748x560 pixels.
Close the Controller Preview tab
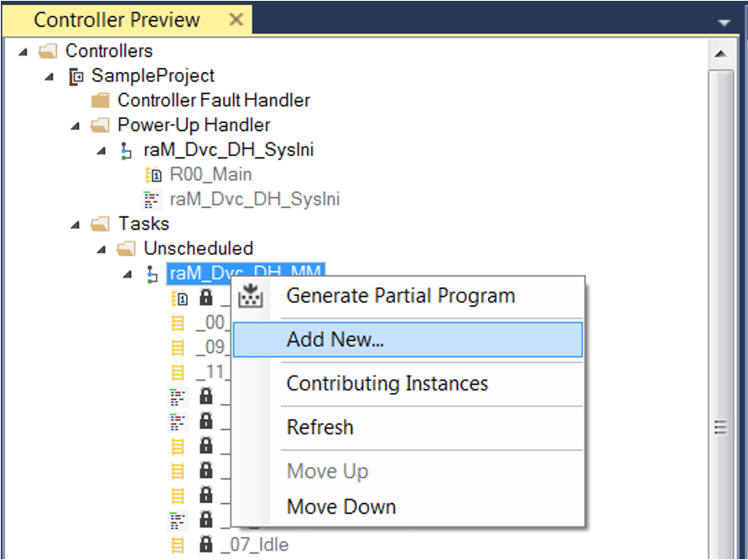pyautogui.click(x=236, y=19)
